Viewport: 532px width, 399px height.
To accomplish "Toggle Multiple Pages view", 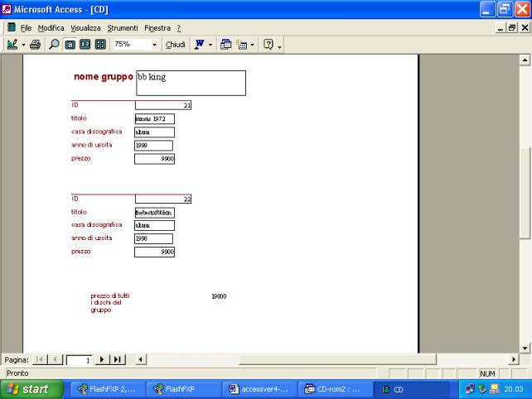I will tap(100, 45).
